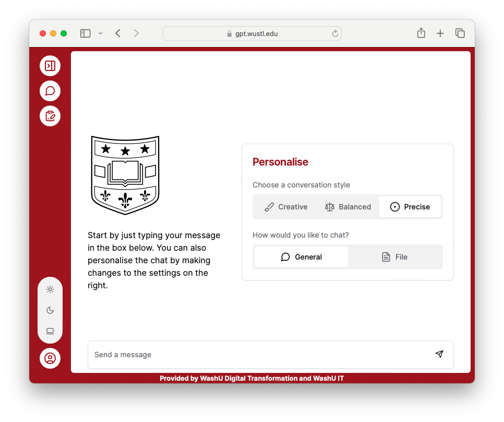The height and width of the screenshot is (422, 504).
Task: Select system theme laptop icon
Action: click(50, 331)
